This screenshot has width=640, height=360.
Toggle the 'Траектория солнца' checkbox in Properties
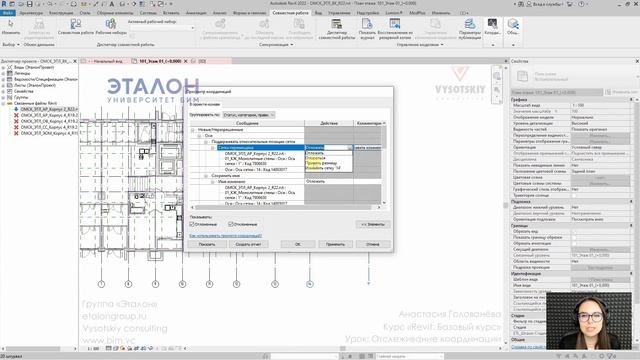573,196
